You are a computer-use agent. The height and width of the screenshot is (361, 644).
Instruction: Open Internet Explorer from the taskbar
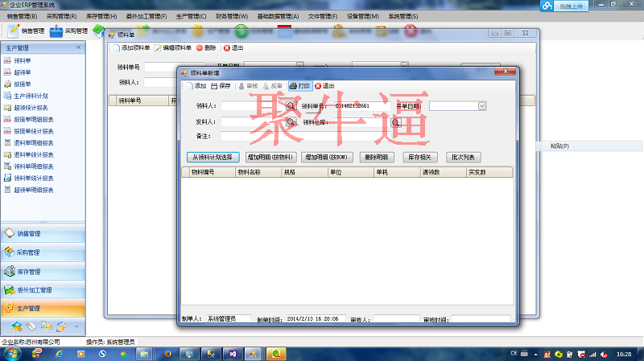[x=59, y=354]
